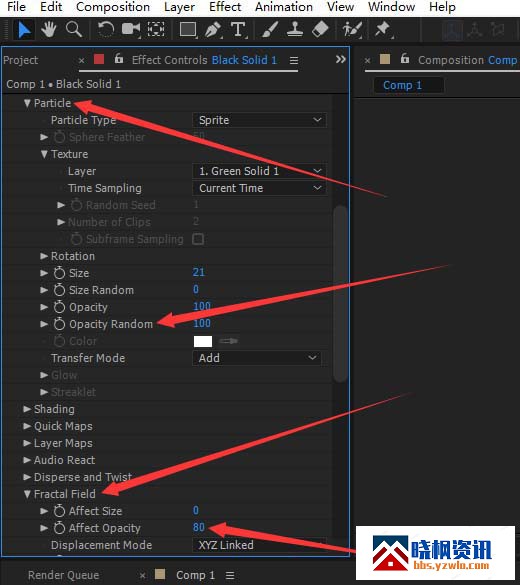Click the white Color swatch
The height and width of the screenshot is (585, 520).
tap(203, 341)
